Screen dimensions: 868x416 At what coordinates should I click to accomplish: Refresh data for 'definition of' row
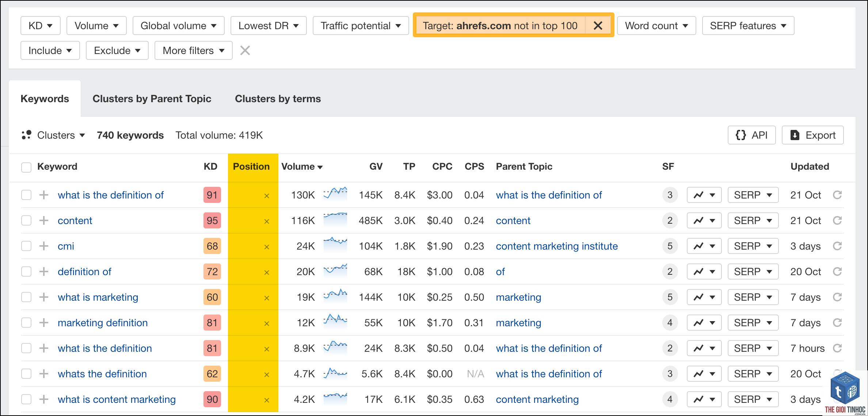pyautogui.click(x=837, y=271)
